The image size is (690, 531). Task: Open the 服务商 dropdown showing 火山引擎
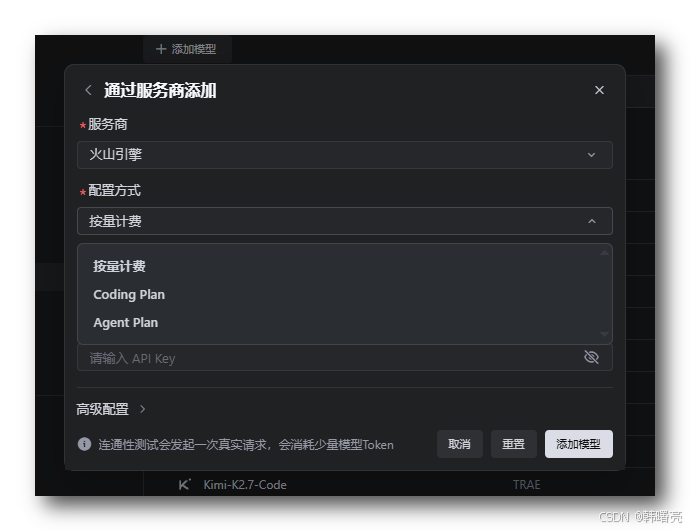point(345,155)
